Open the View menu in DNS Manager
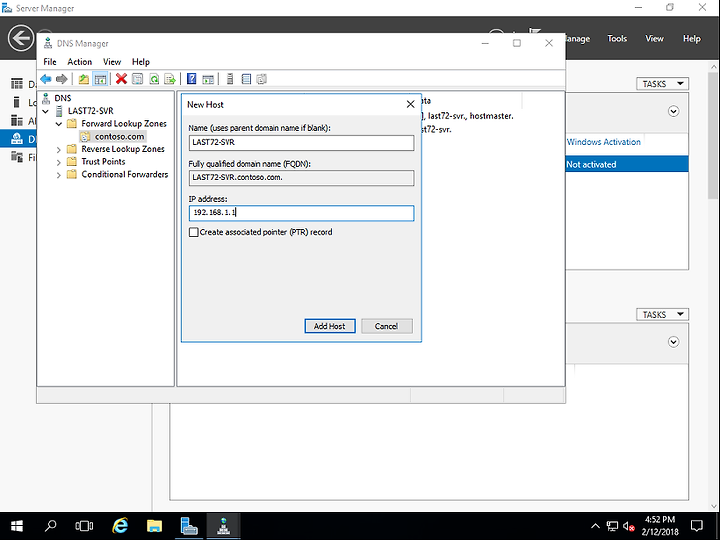The width and height of the screenshot is (720, 540). (x=112, y=62)
